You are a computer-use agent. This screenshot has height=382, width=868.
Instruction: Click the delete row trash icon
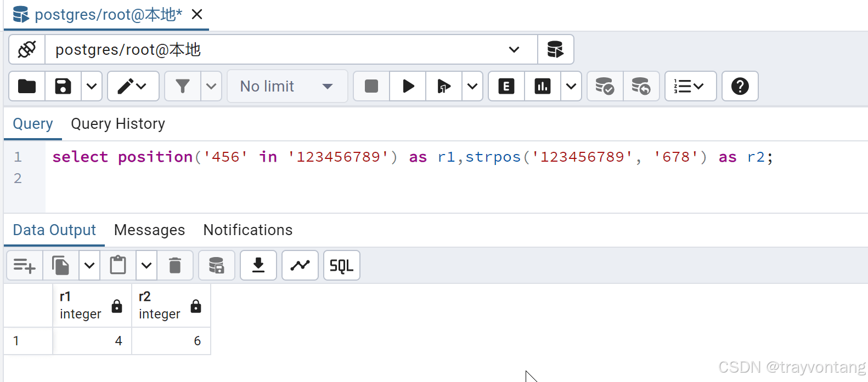[x=175, y=265]
